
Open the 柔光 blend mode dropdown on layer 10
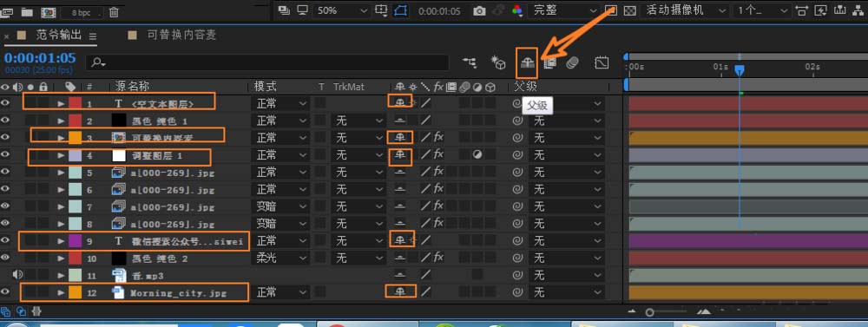click(280, 258)
